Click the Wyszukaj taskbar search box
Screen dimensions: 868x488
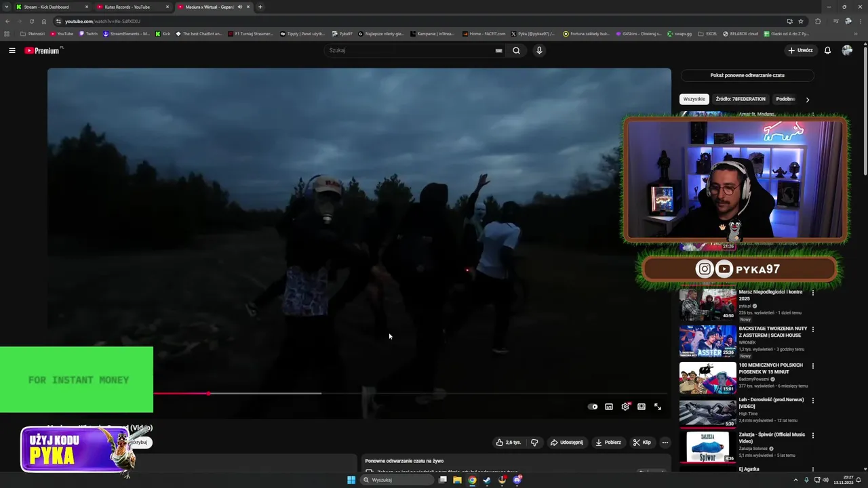pos(397,480)
